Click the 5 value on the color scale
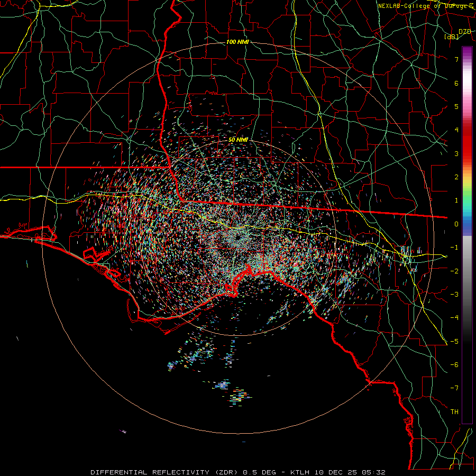This screenshot has height=476, width=476. click(x=456, y=106)
